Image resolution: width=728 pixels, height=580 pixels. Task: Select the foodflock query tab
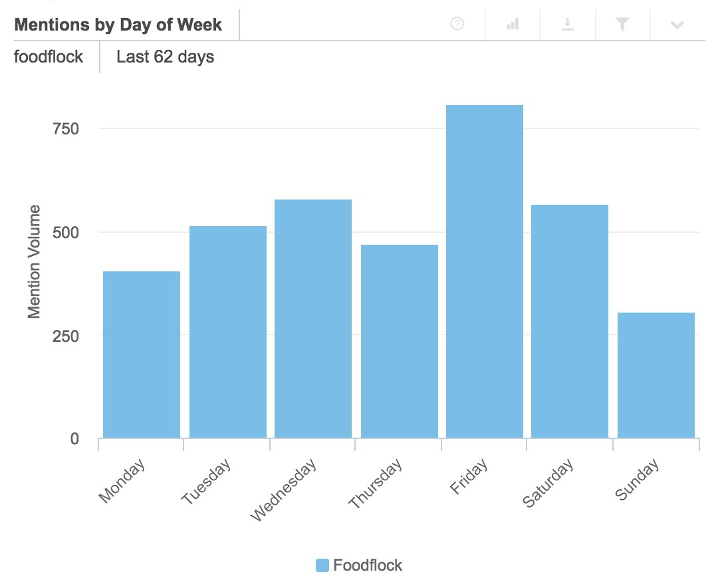49,57
